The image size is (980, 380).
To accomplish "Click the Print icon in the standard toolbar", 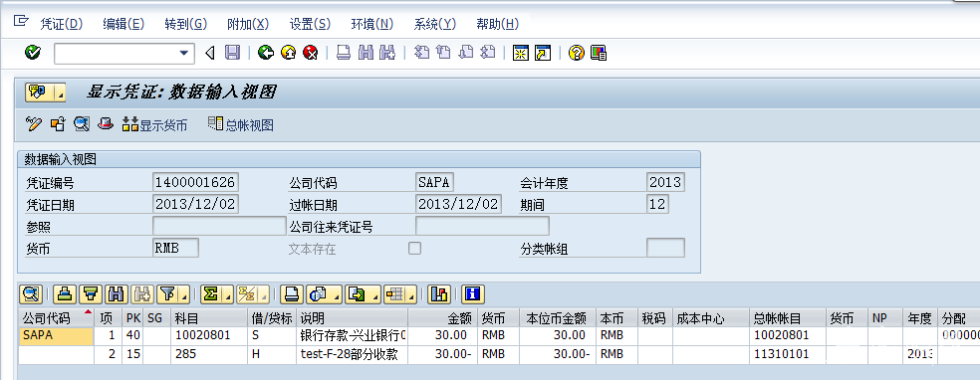I will [344, 53].
